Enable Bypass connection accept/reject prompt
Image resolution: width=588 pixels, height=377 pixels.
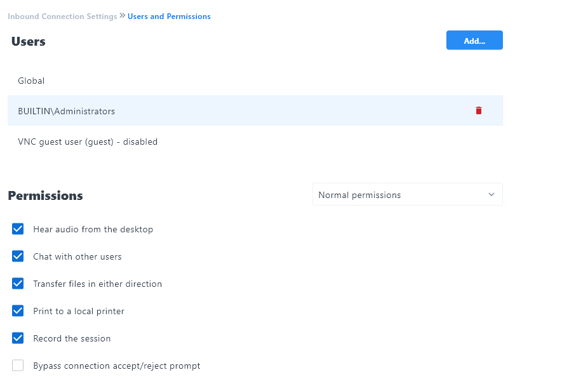(x=18, y=365)
